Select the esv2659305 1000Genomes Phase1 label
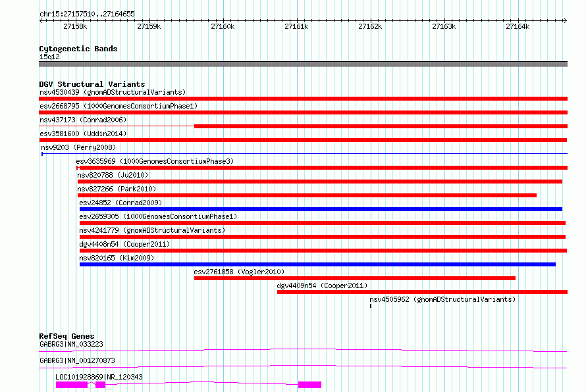 pos(158,216)
